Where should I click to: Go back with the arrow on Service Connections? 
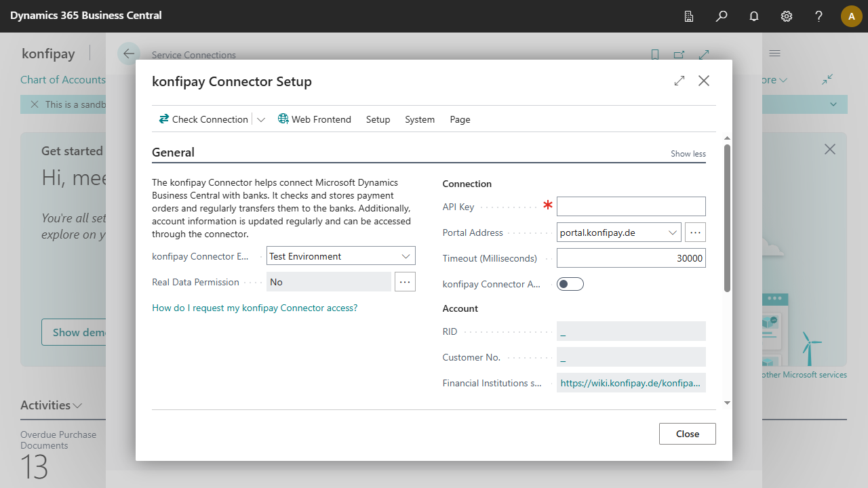coord(129,54)
